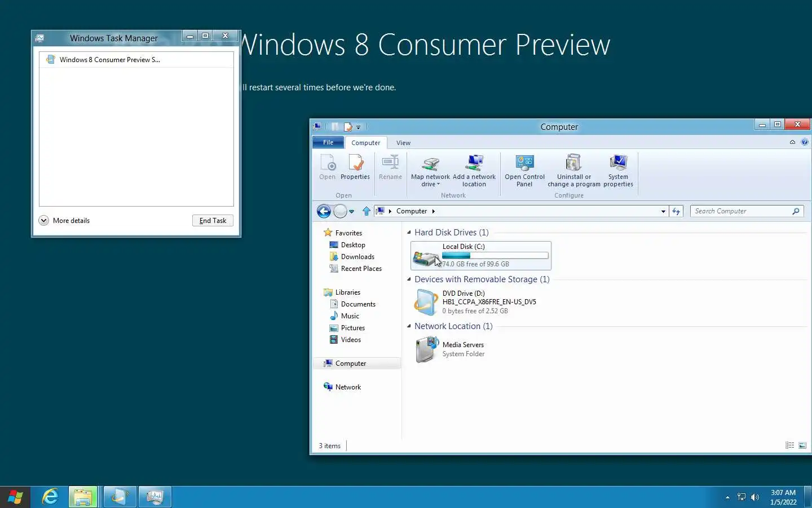Switch to details view in status bar
812x508 pixels.
tap(790, 445)
